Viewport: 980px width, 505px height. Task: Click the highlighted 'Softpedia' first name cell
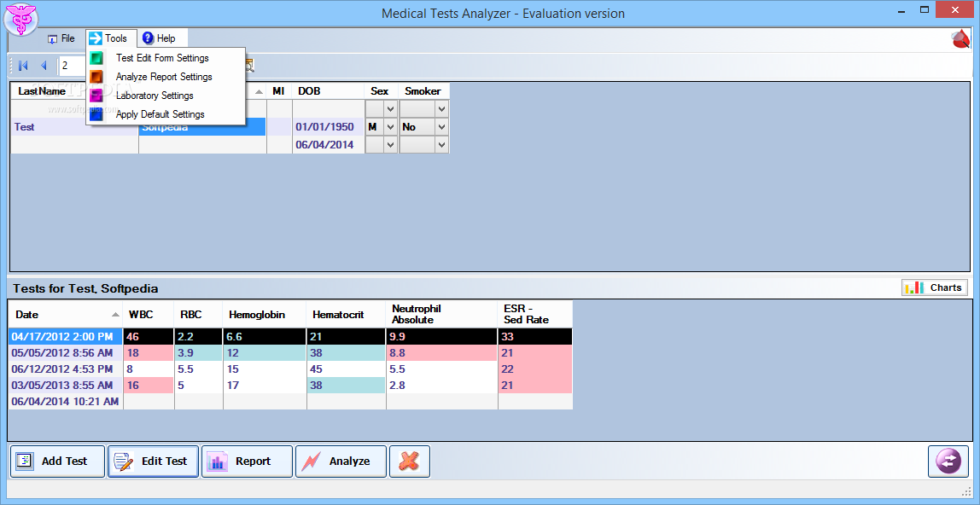pyautogui.click(x=202, y=127)
